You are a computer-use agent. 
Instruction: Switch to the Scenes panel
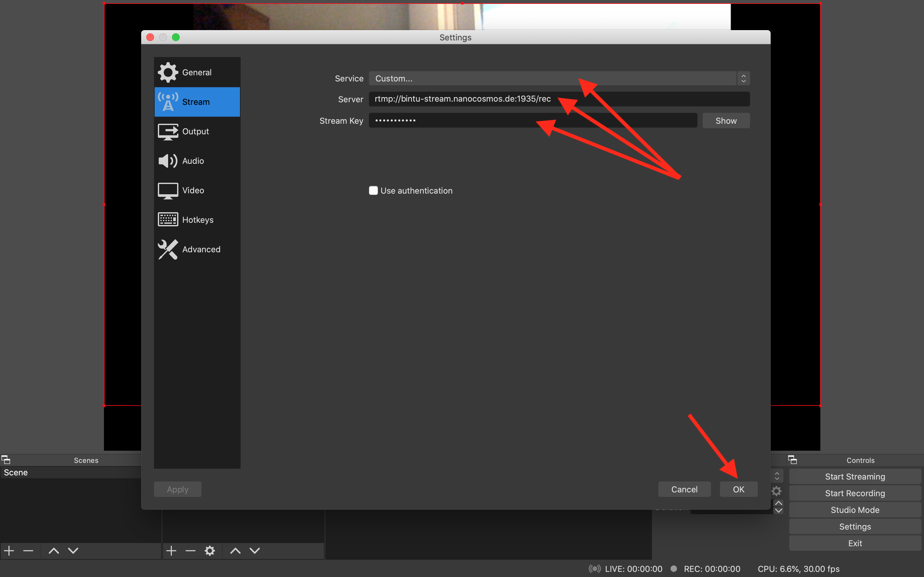click(x=86, y=460)
